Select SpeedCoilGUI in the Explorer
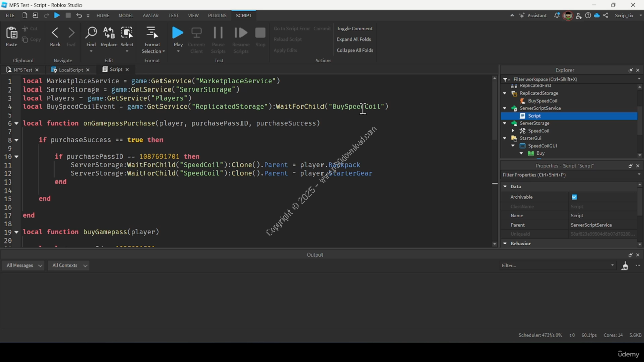The width and height of the screenshot is (644, 362). [542, 146]
